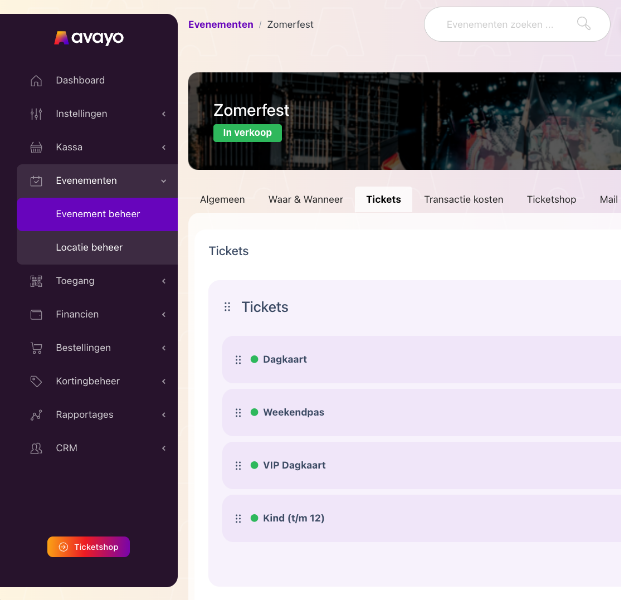Click drag handle beside Weekendpas
Viewport: 621px width, 600px height.
coord(238,413)
